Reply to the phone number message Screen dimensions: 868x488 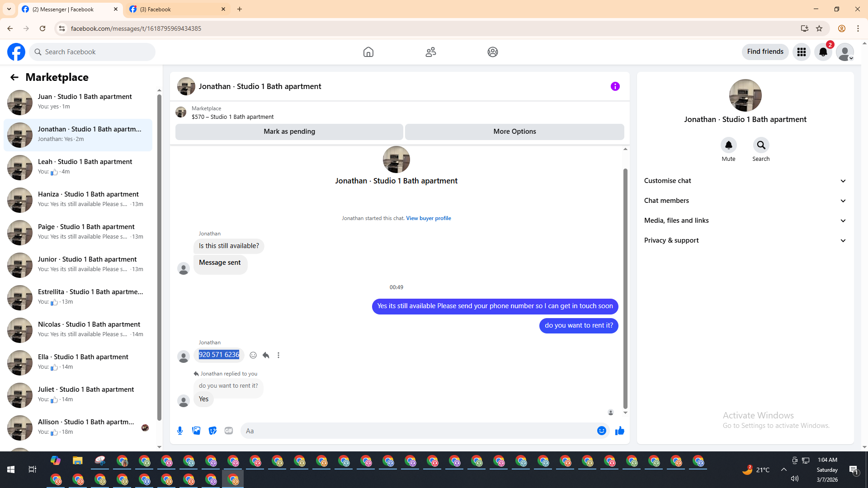click(266, 355)
